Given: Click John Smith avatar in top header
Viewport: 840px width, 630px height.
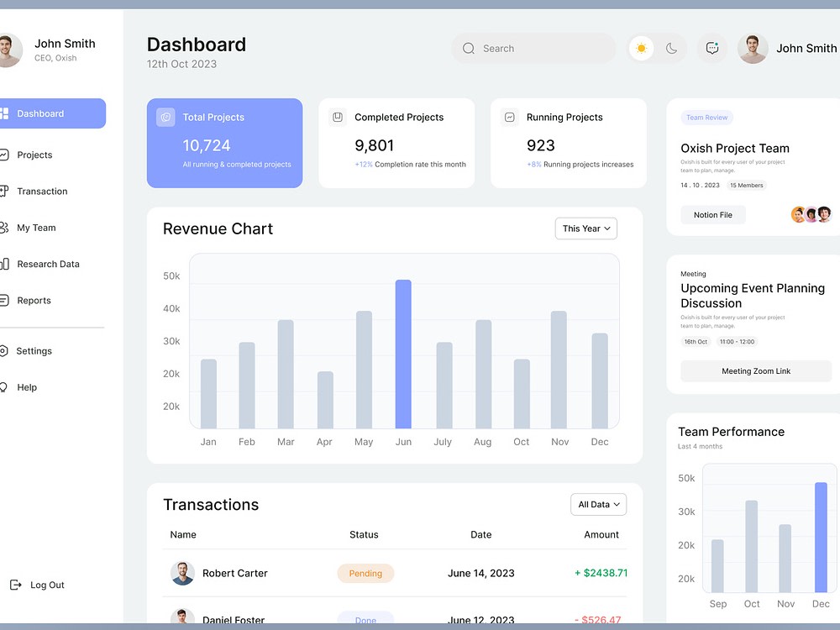Looking at the screenshot, I should (x=753, y=49).
